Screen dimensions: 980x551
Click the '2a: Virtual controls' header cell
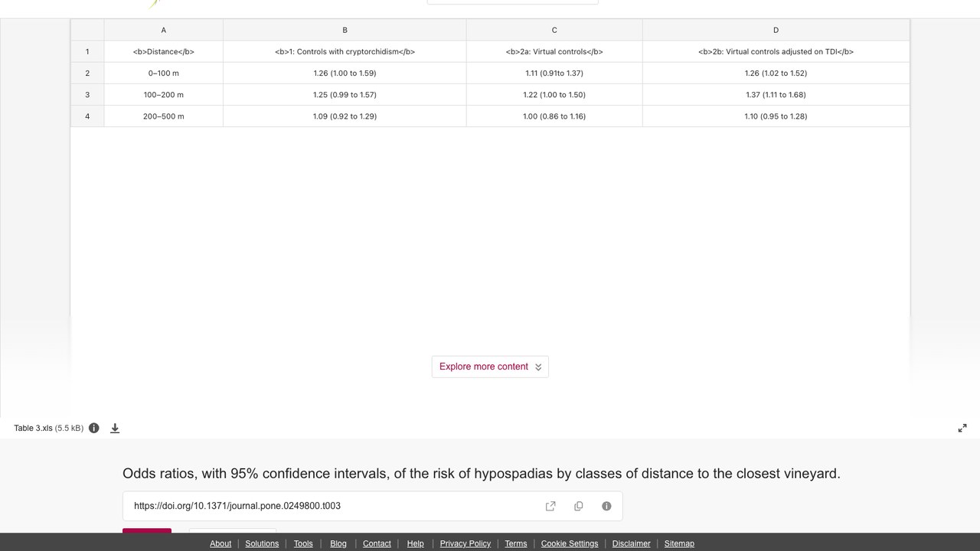(554, 51)
